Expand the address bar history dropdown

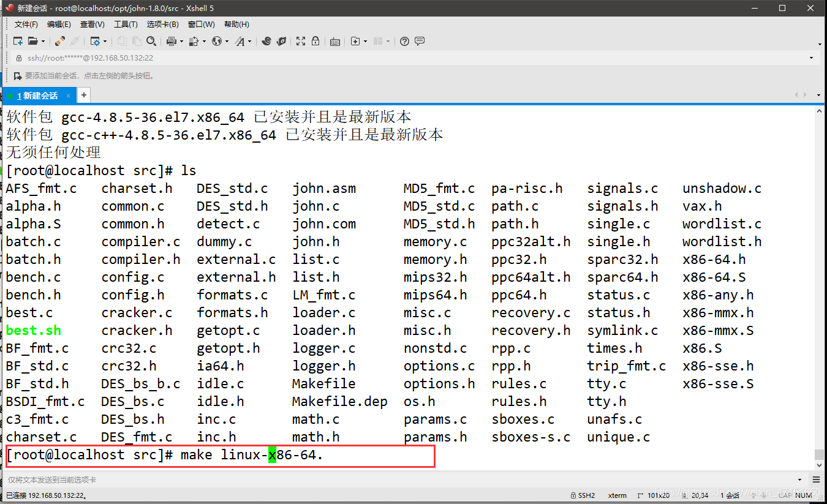(x=812, y=58)
